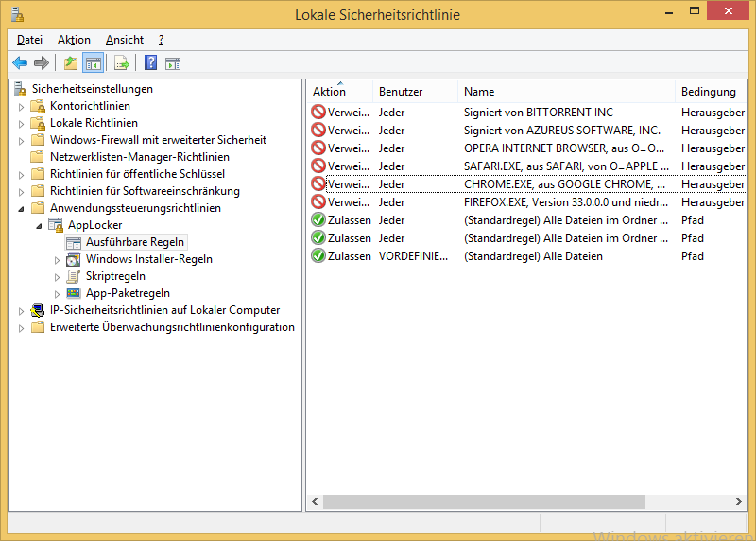Open the Aktion menu
The width and height of the screenshot is (756, 541).
pos(74,40)
